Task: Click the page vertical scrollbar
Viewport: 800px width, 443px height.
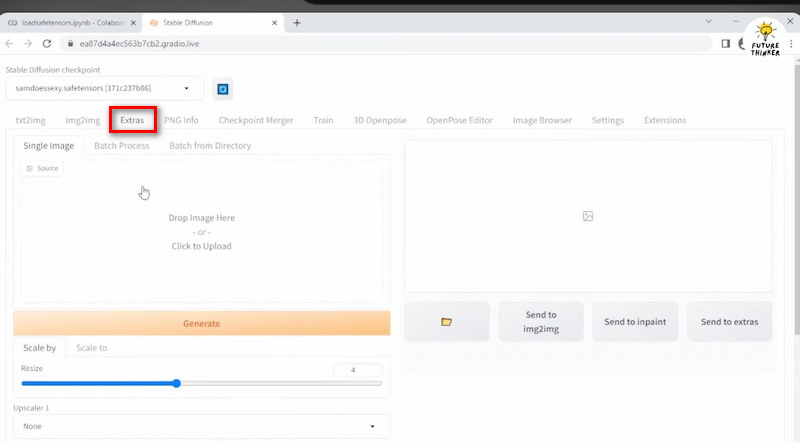Action: pos(796,199)
